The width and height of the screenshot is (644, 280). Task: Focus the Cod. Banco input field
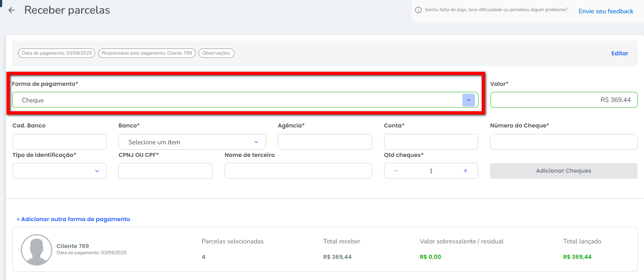click(60, 142)
